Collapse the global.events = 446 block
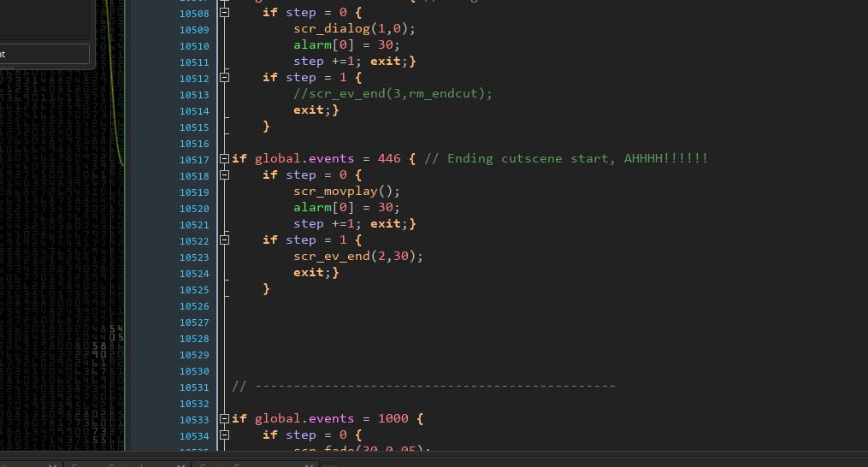Screen dimensions: 868x467 coord(225,159)
